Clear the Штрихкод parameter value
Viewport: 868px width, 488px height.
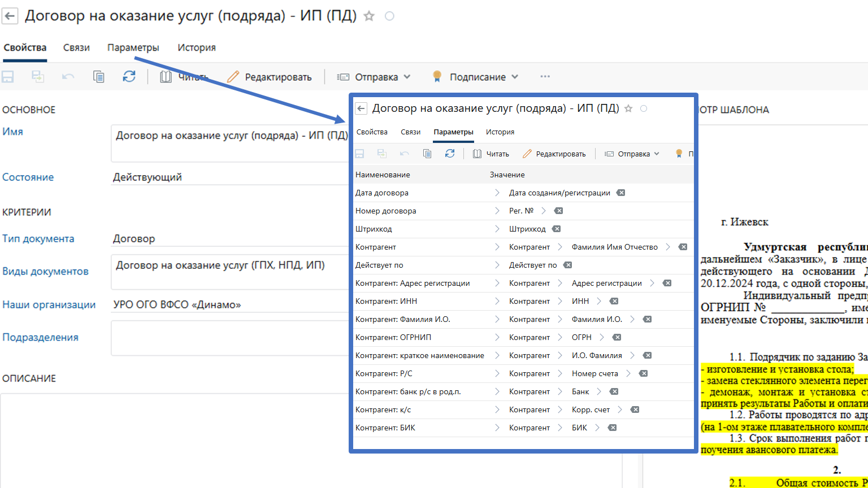(x=557, y=229)
